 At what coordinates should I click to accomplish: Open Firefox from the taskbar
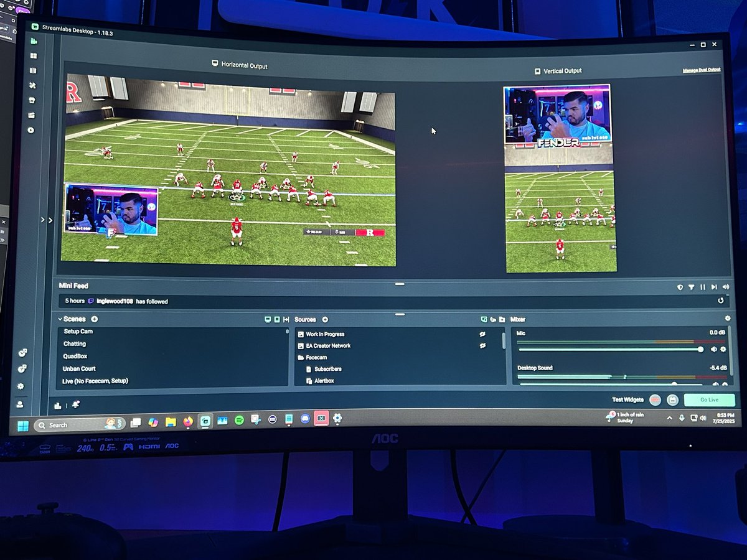188,422
